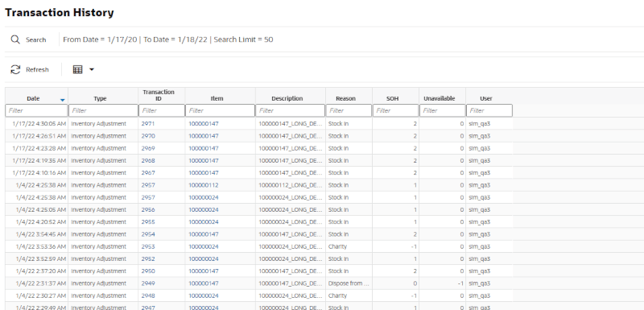The height and width of the screenshot is (310, 644).
Task: Click the Date column sort arrow
Action: pyautogui.click(x=63, y=100)
